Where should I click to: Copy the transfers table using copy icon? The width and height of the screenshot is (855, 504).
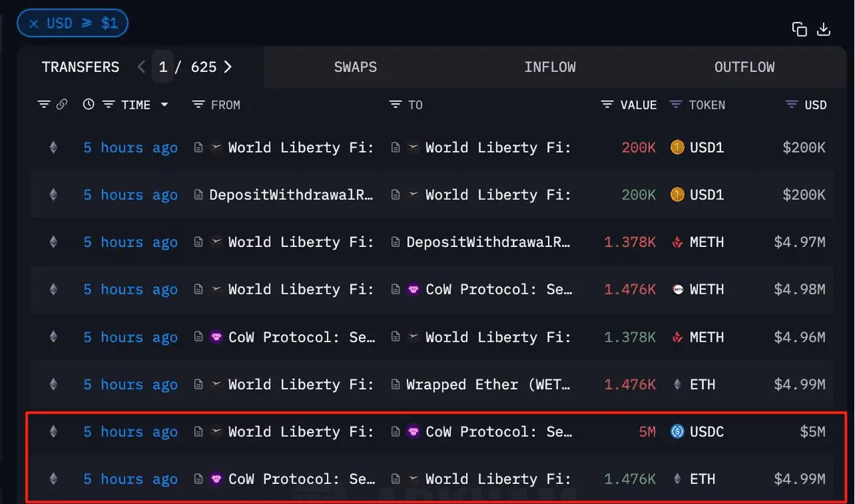click(x=799, y=29)
